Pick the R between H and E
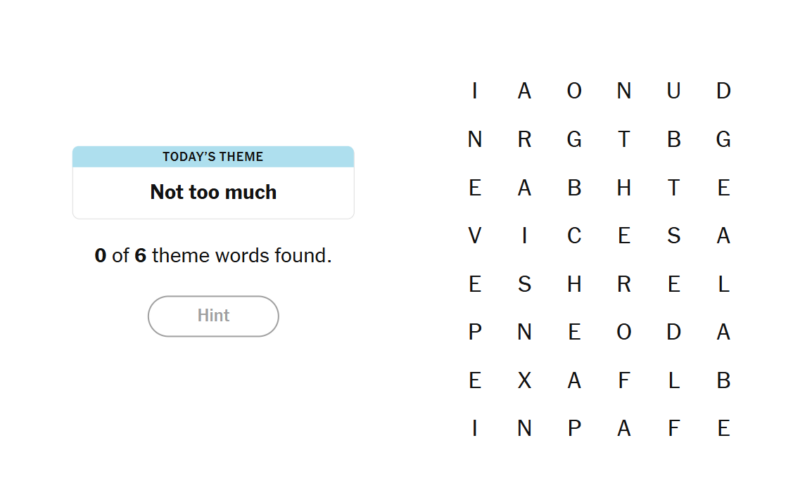Screen dimensions: 800x502 tap(624, 285)
